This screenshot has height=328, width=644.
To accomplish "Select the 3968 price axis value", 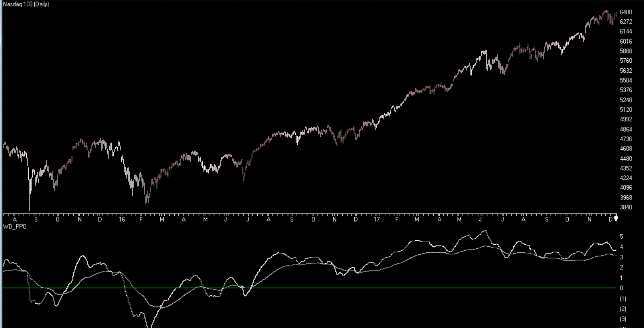I will [626, 198].
